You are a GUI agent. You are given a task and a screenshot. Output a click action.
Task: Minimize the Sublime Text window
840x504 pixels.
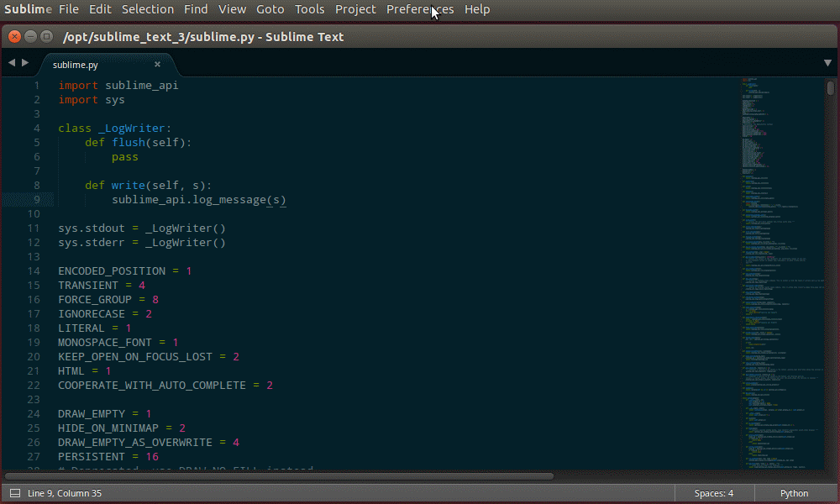(30, 36)
